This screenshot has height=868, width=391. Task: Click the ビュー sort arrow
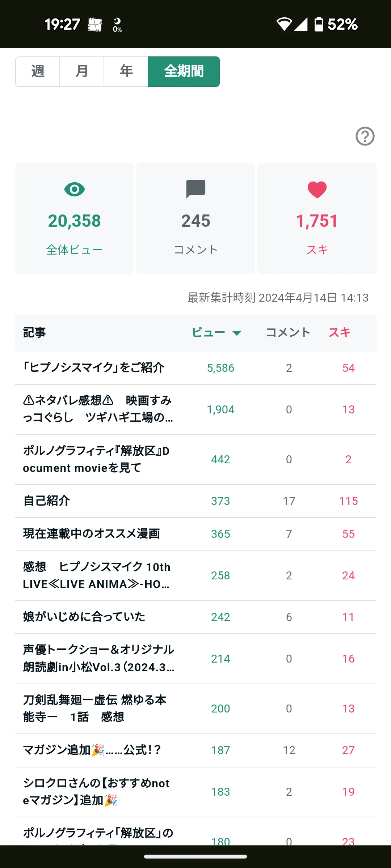click(237, 333)
